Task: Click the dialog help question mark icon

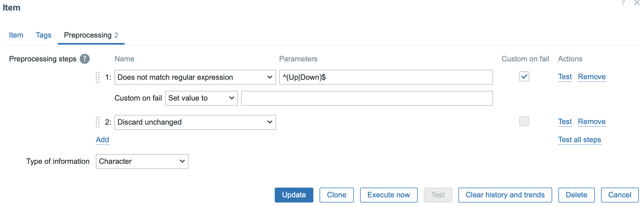Action: point(623,3)
